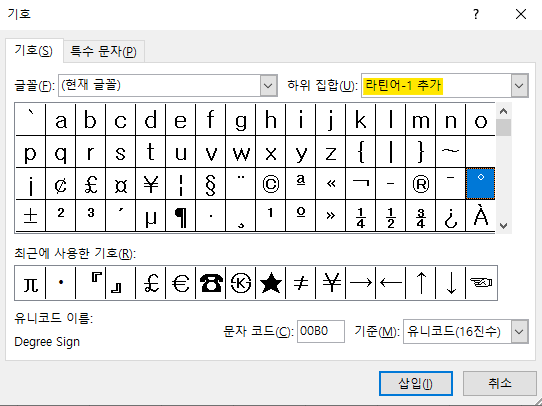Image resolution: width=542 pixels, height=406 pixels.
Task: Select the left guillemet « symbol
Action: (x=330, y=183)
